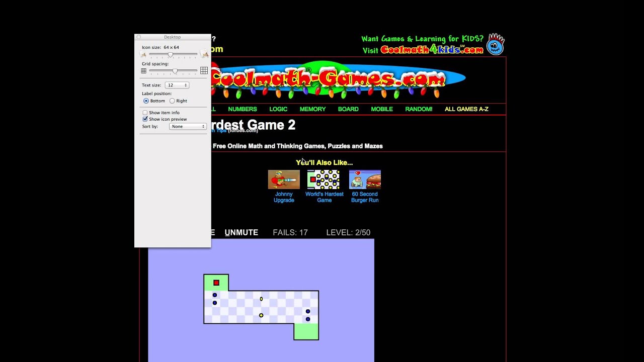Click the Johnny Upgrade thumbnail
This screenshot has height=362, width=644.
tap(284, 179)
